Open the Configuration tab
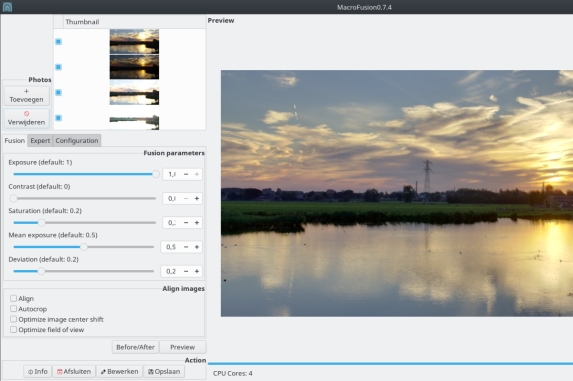Viewport: 573px width, 381px height. 77,141
